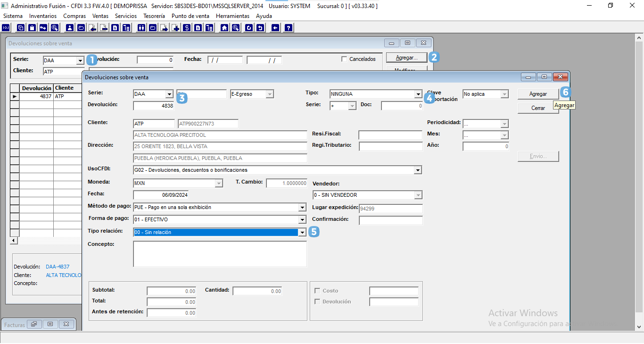644x344 pixels.
Task: Click the Cerrar button
Action: point(538,108)
